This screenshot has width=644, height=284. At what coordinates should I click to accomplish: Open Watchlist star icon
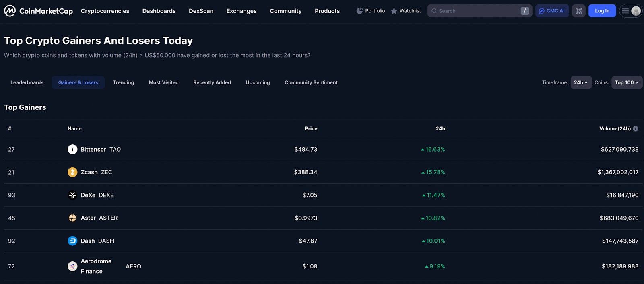[x=394, y=11]
